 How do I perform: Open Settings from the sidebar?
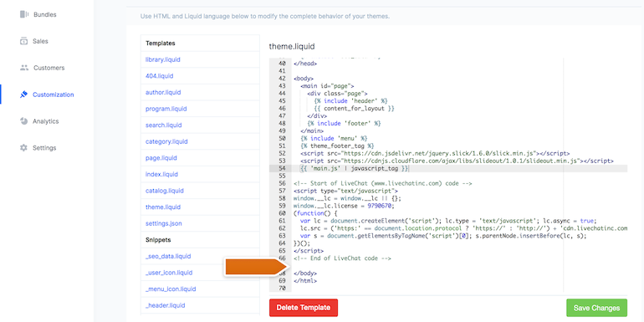[44, 148]
